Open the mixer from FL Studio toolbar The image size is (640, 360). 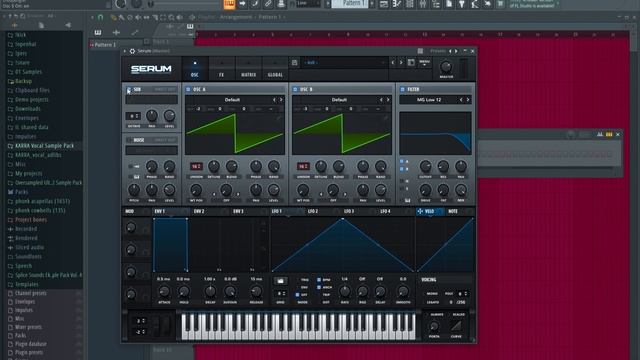coord(422,4)
